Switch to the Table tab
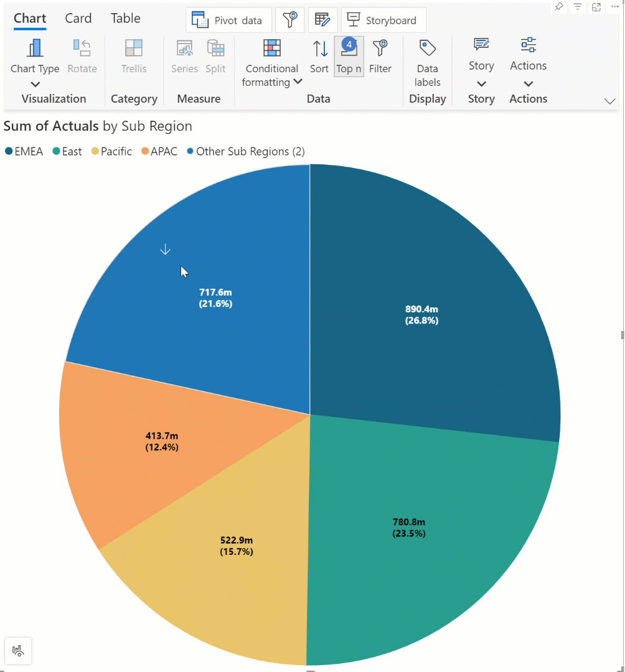Image resolution: width=625 pixels, height=672 pixels. 126,19
